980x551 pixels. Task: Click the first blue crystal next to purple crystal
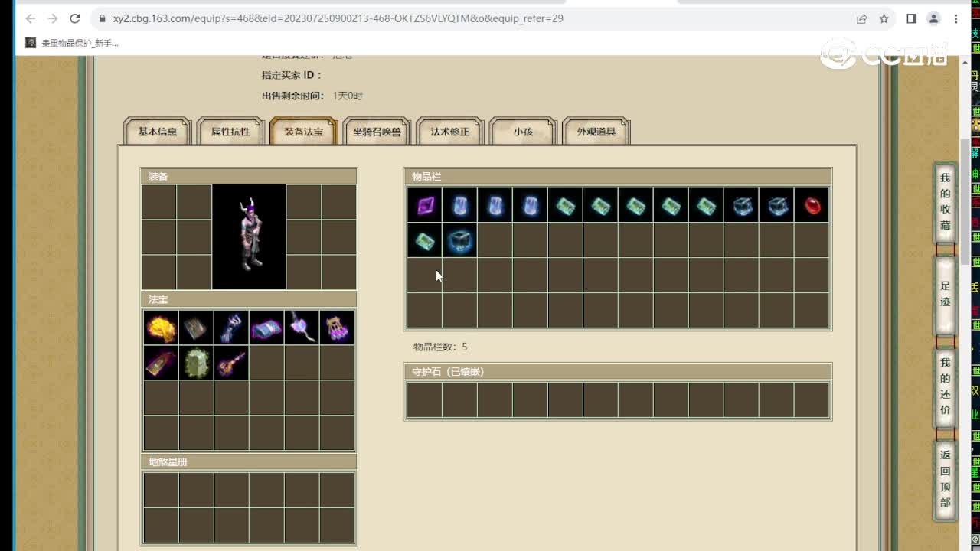pyautogui.click(x=459, y=205)
